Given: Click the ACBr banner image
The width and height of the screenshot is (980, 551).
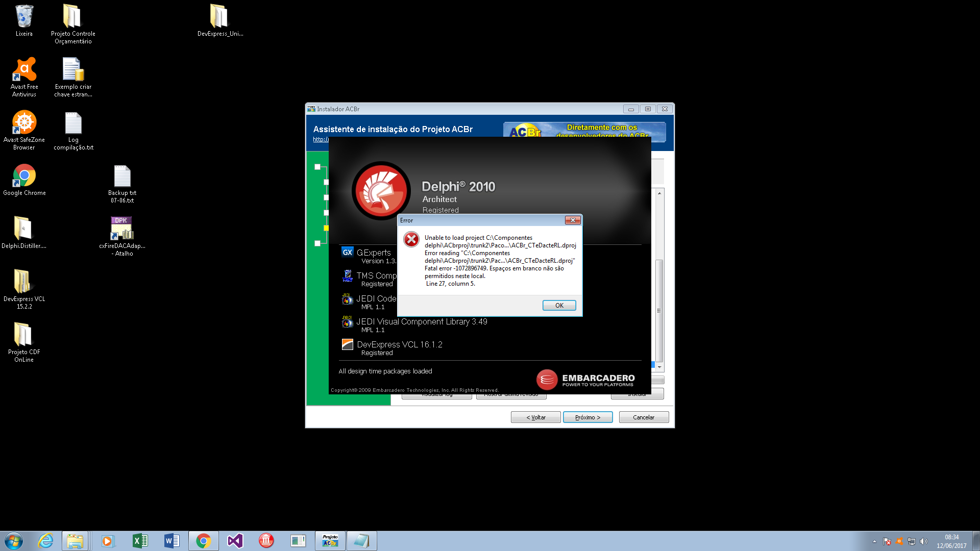Looking at the screenshot, I should tap(584, 130).
